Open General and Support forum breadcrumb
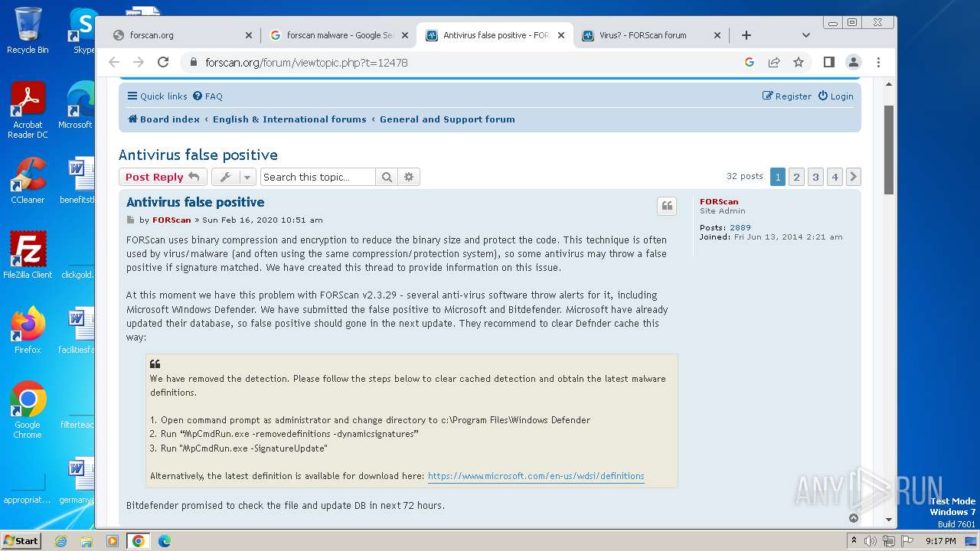The image size is (980, 551). [447, 119]
